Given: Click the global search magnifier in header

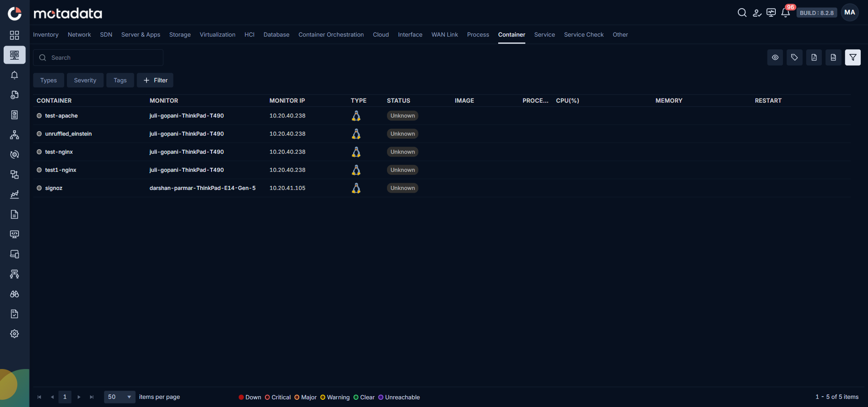Looking at the screenshot, I should [742, 13].
